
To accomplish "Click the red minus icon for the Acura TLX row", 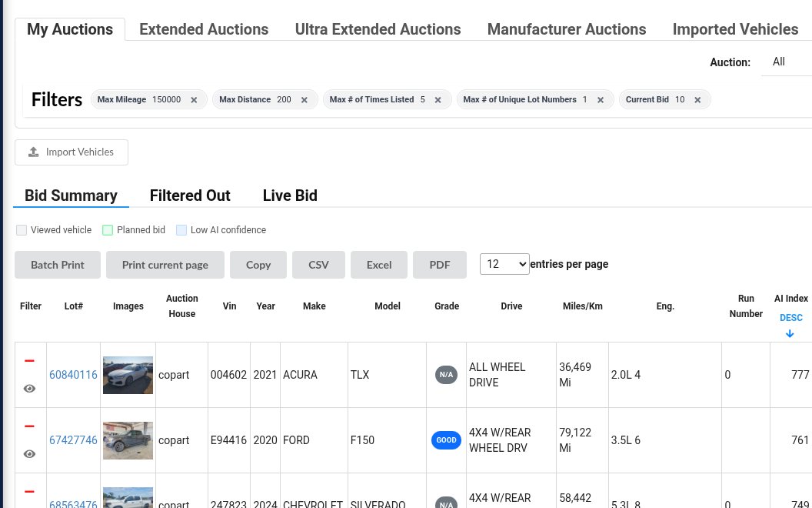I will [29, 361].
